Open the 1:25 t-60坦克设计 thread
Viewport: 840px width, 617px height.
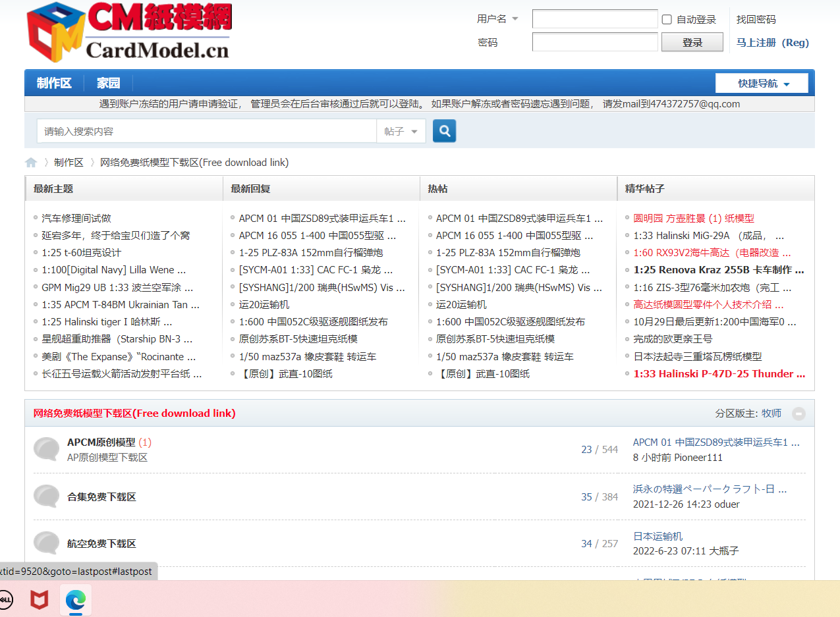tap(82, 252)
